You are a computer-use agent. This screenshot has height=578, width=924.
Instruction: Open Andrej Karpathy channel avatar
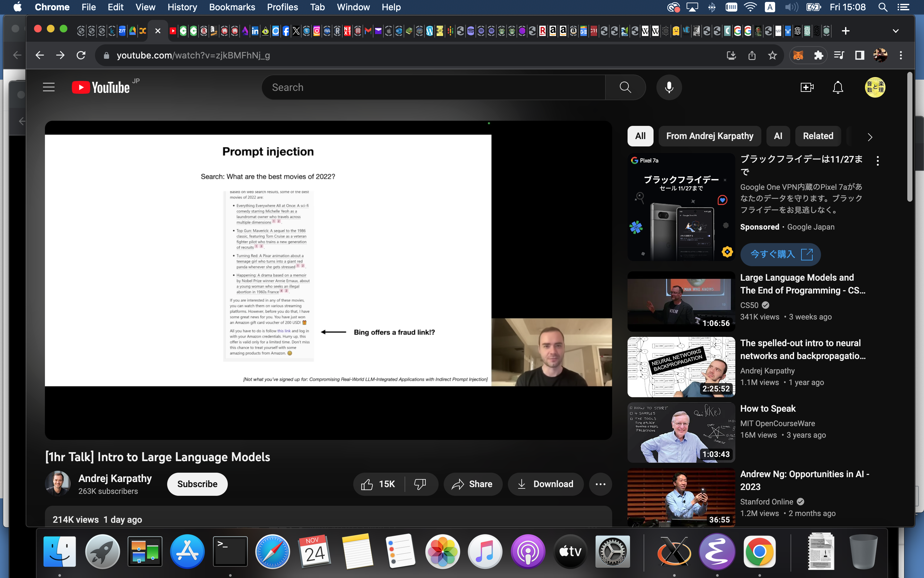[x=58, y=484]
